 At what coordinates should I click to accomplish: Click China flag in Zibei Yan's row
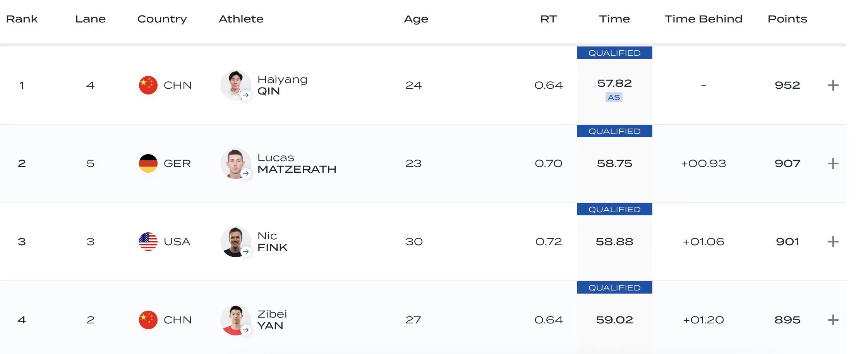[148, 320]
